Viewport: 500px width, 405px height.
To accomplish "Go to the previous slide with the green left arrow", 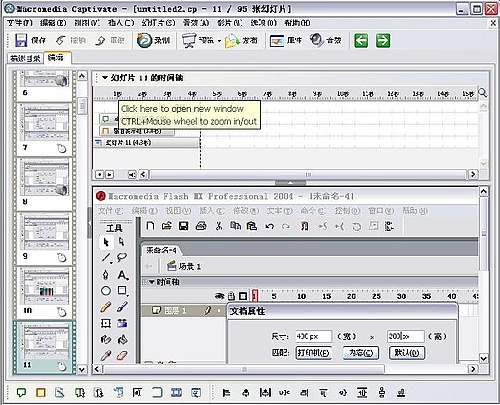I will (361, 41).
